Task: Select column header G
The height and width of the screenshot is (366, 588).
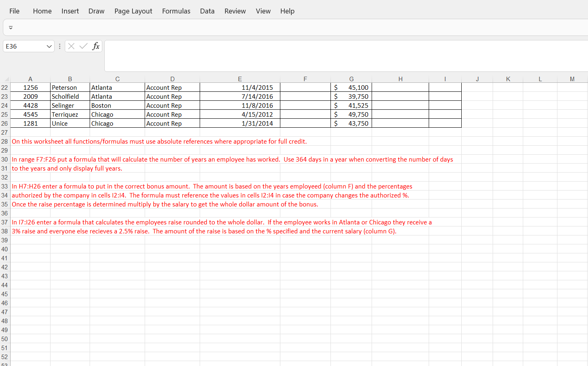Action: point(351,79)
